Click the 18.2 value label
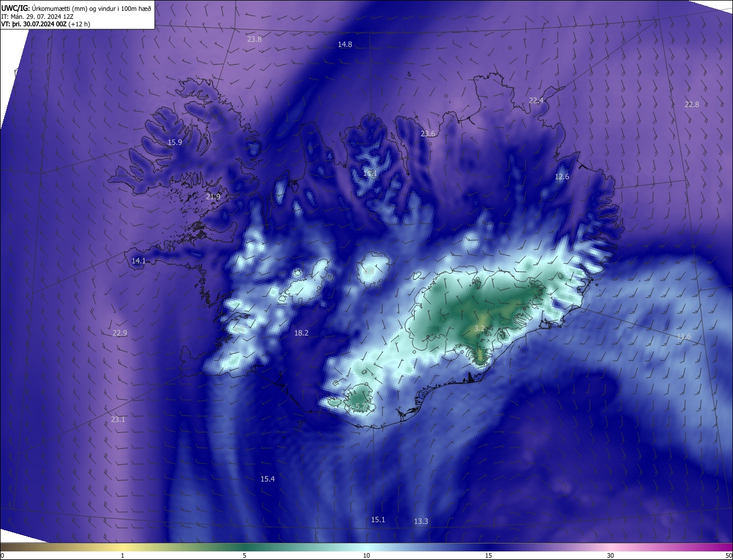This screenshot has width=733, height=560. tap(301, 333)
